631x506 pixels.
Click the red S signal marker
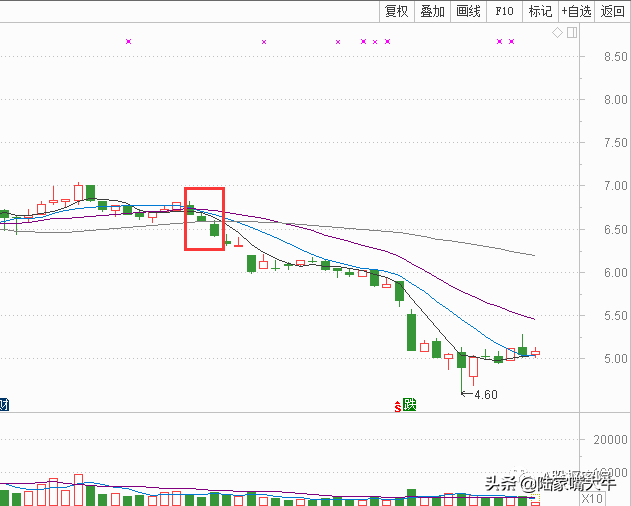click(x=398, y=407)
